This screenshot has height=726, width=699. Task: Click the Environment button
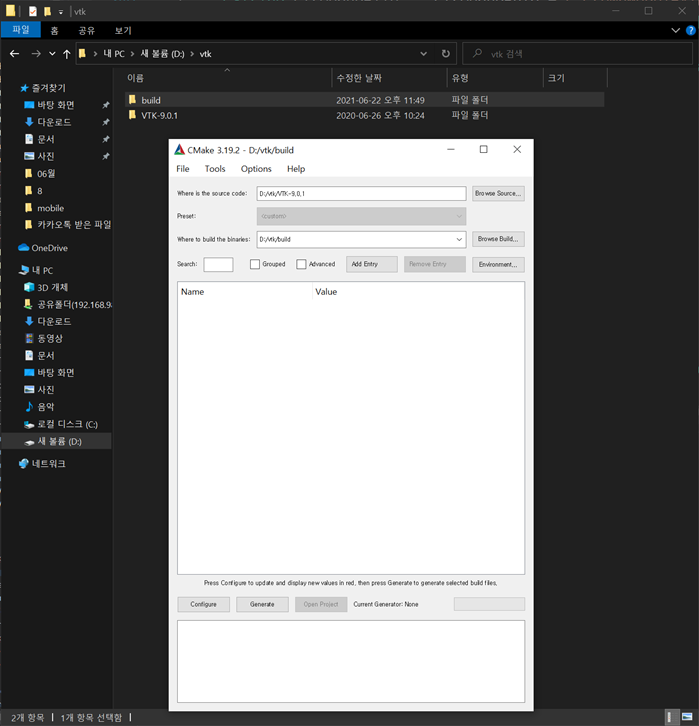click(498, 264)
